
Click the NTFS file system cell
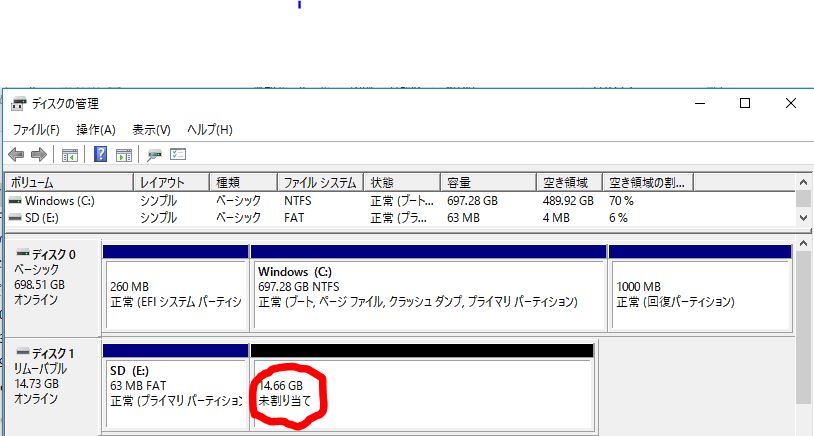(x=297, y=200)
